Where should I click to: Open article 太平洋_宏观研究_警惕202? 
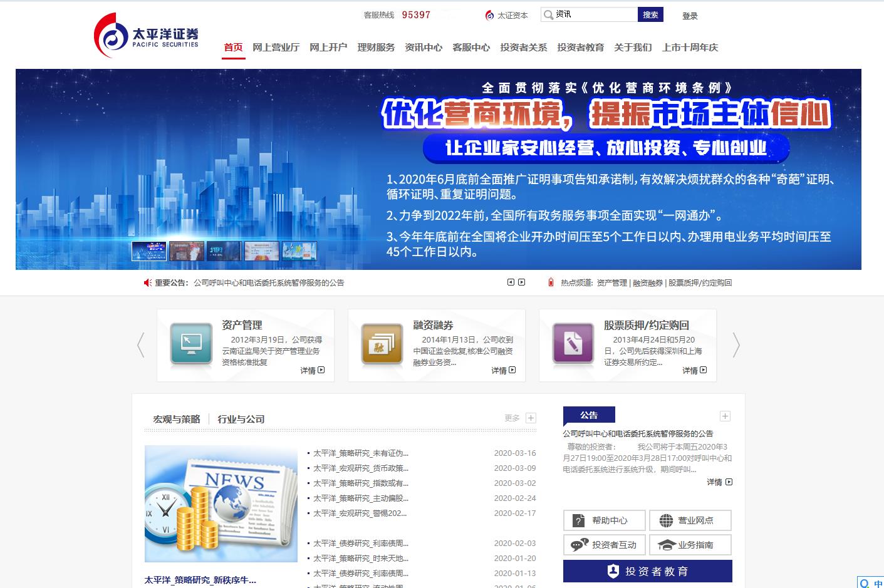[361, 513]
